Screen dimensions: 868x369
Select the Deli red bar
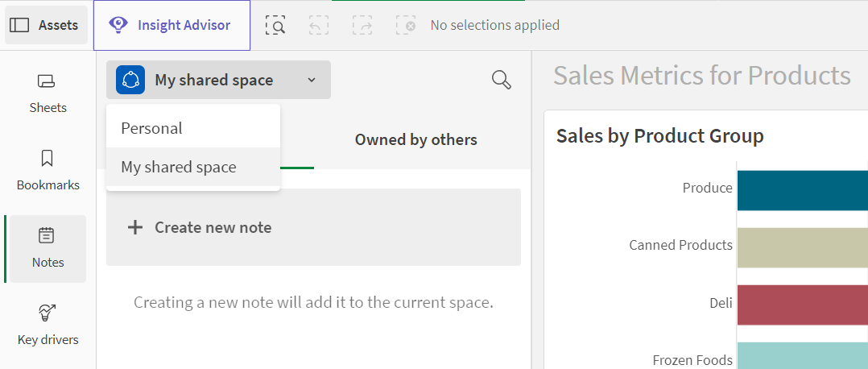point(801,305)
